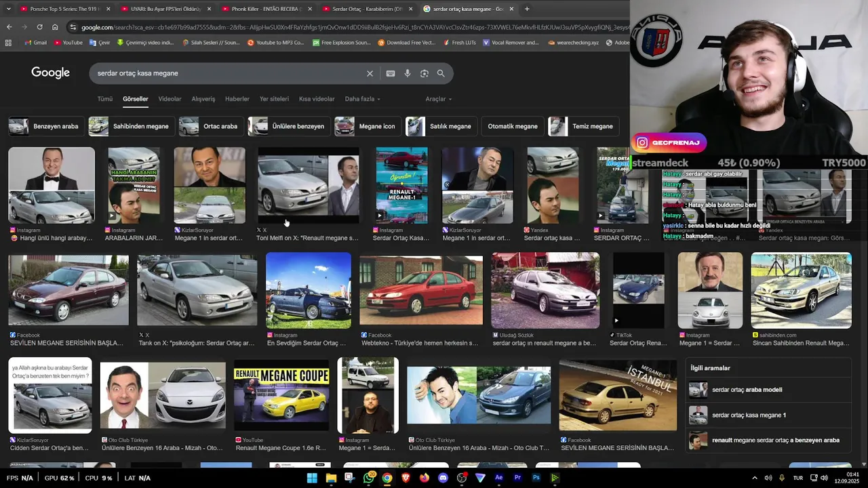Open Brave browser from the taskbar
Viewport: 868px width, 488px height.
(406, 478)
